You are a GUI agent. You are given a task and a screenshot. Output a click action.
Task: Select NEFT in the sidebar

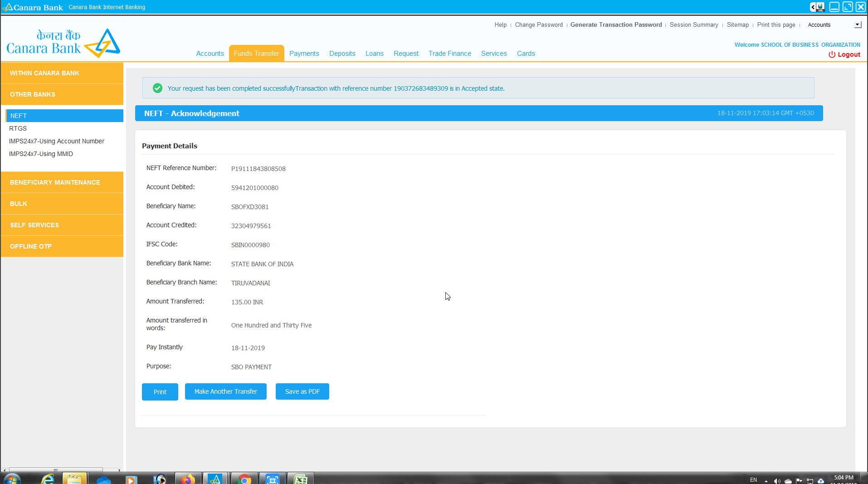click(x=64, y=116)
